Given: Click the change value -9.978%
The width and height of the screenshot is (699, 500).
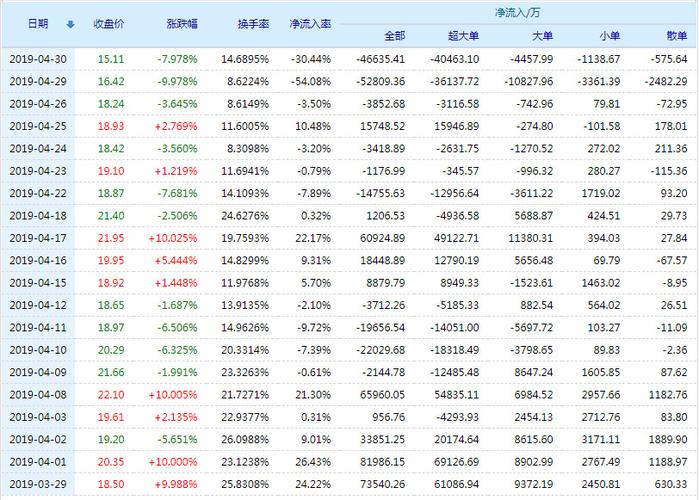Looking at the screenshot, I should coord(177,82).
